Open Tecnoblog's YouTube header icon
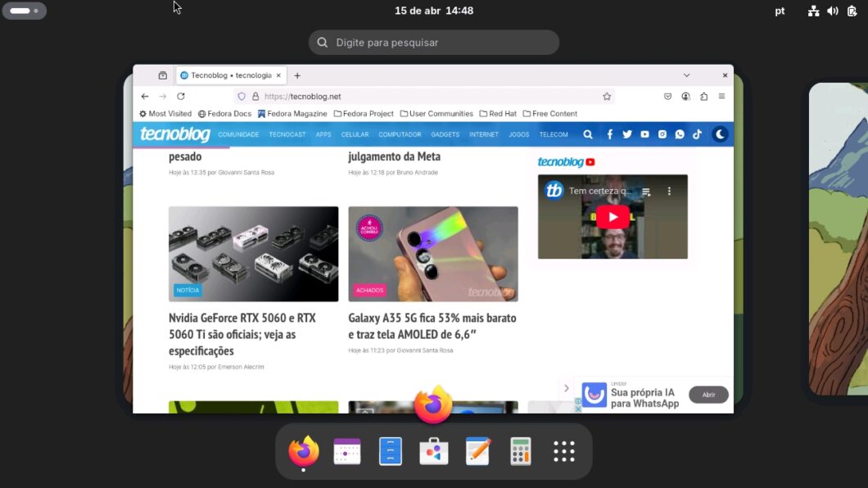Image resolution: width=868 pixels, height=488 pixels. coord(645,134)
